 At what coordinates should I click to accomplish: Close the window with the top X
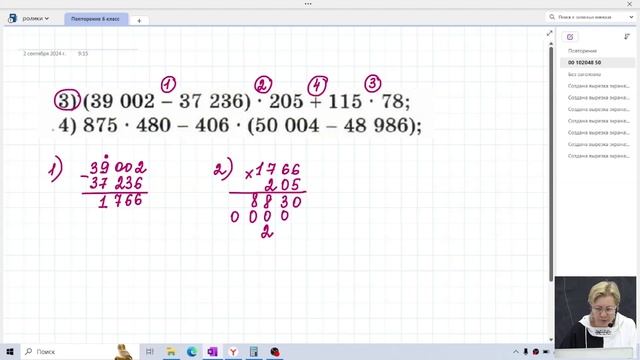tap(629, 4)
